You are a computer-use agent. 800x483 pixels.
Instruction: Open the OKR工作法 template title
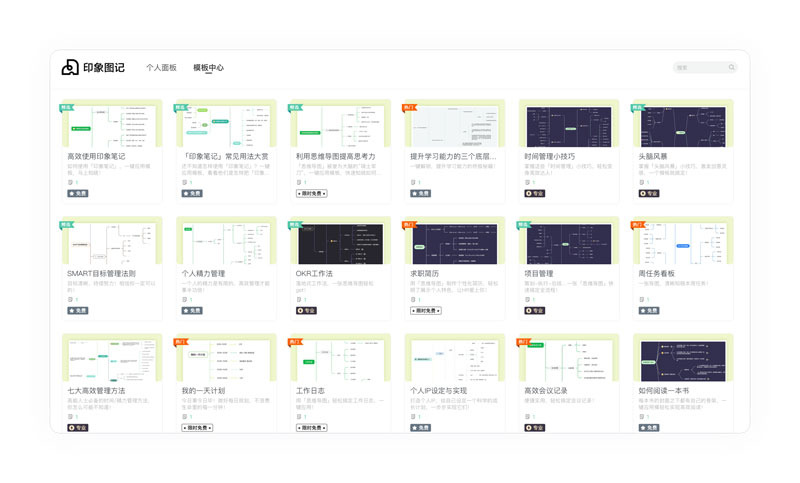(316, 273)
